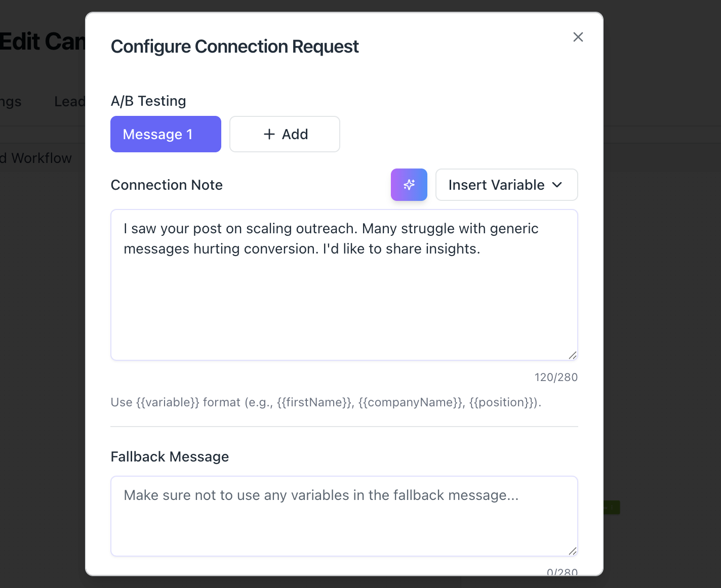Click the plus icon to add variant
This screenshot has width=721, height=588.
[269, 134]
